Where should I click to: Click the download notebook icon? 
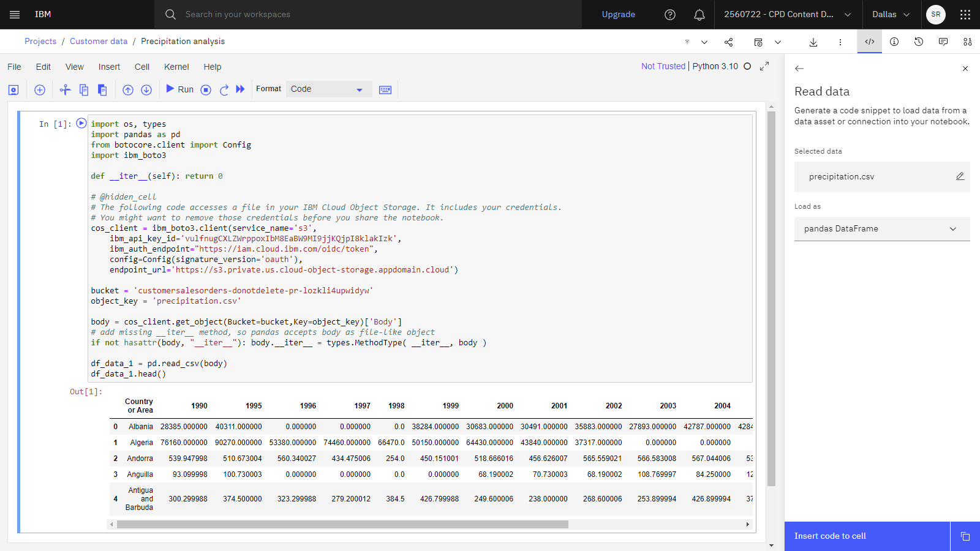click(813, 42)
